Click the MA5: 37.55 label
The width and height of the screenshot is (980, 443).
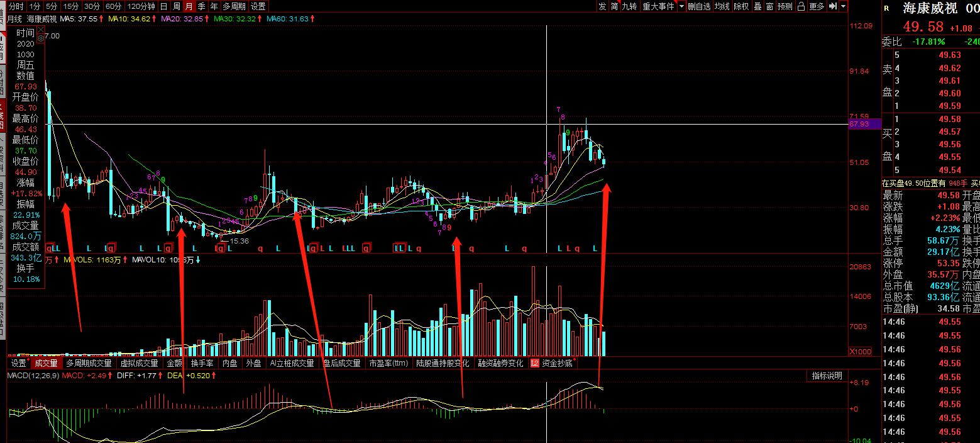click(79, 19)
